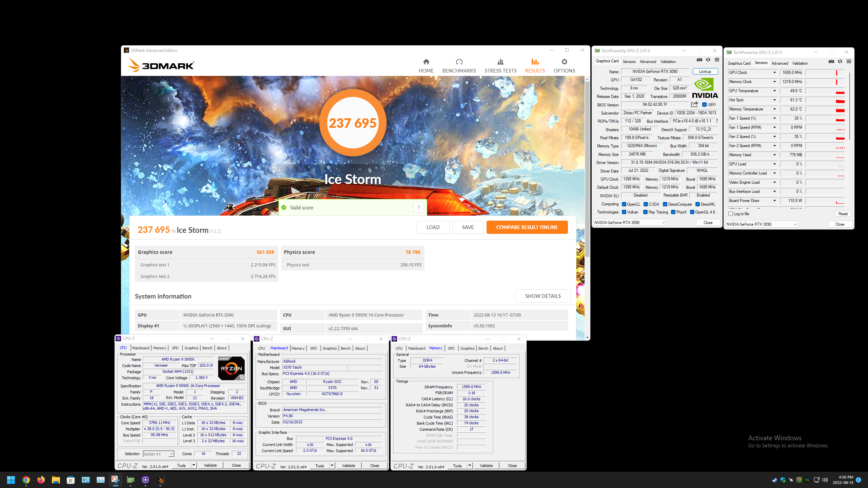Expand GPU Clock sensor dropdown
Screen dimensions: 868x488
point(774,73)
